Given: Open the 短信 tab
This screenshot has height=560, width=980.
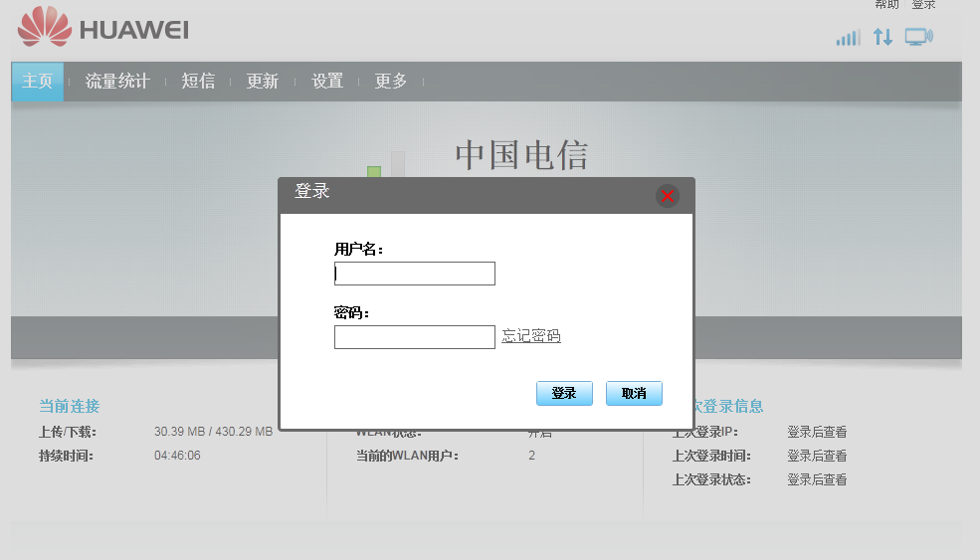Looking at the screenshot, I should [x=198, y=82].
